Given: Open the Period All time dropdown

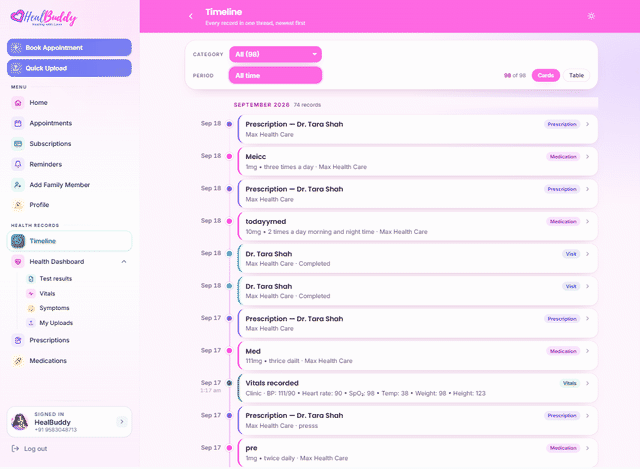Looking at the screenshot, I should (276, 76).
